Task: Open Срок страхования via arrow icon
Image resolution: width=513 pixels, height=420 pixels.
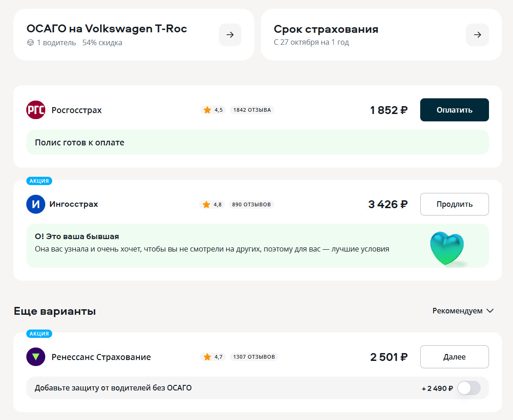Action: coord(477,35)
